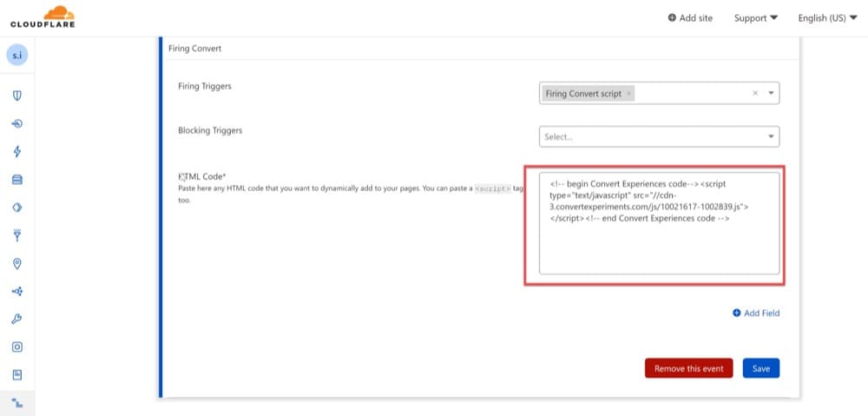Click Remove this event button
Screen dimensions: 868x416
pyautogui.click(x=688, y=368)
